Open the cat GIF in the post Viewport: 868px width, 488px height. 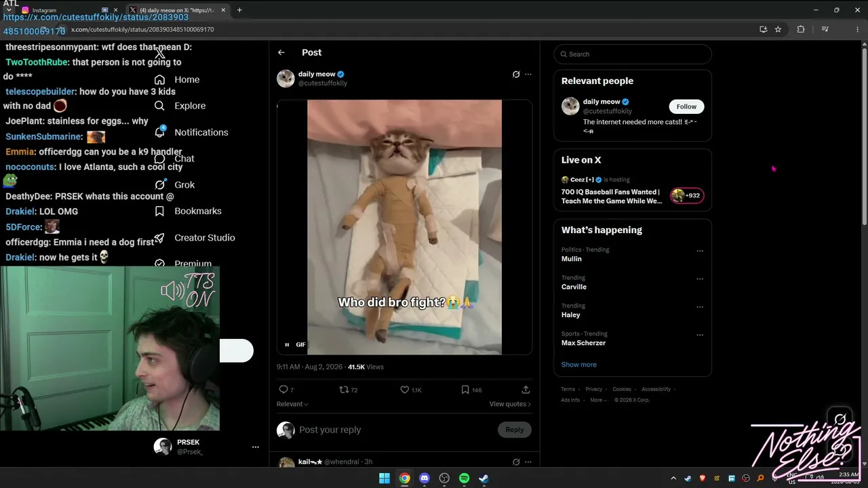click(404, 227)
